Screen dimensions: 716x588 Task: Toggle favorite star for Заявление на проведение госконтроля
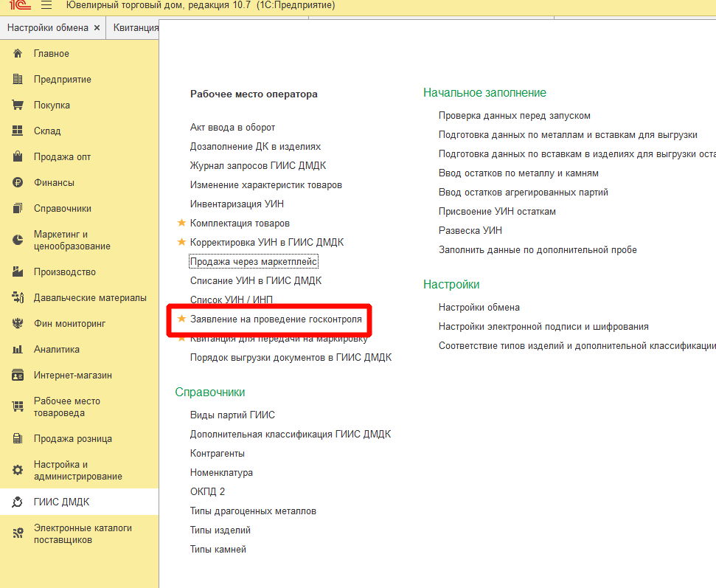181,319
